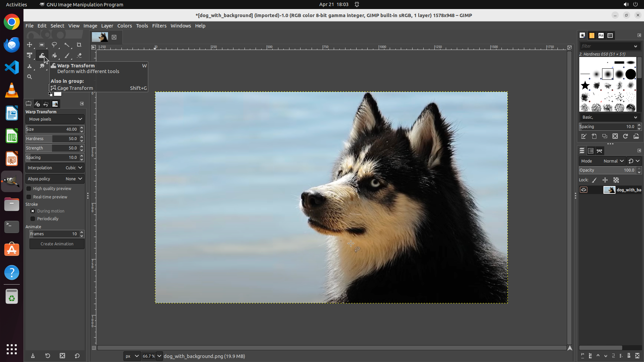The image size is (644, 362).
Task: Select the Bucket Fill tool
Action: (x=54, y=56)
